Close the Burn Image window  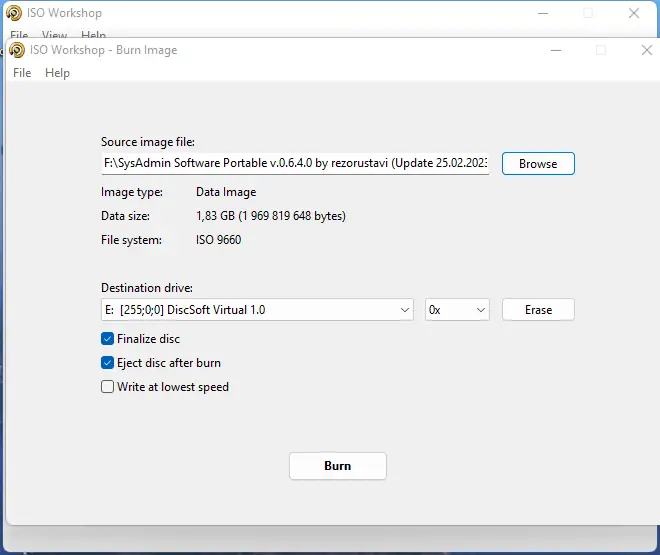647,50
